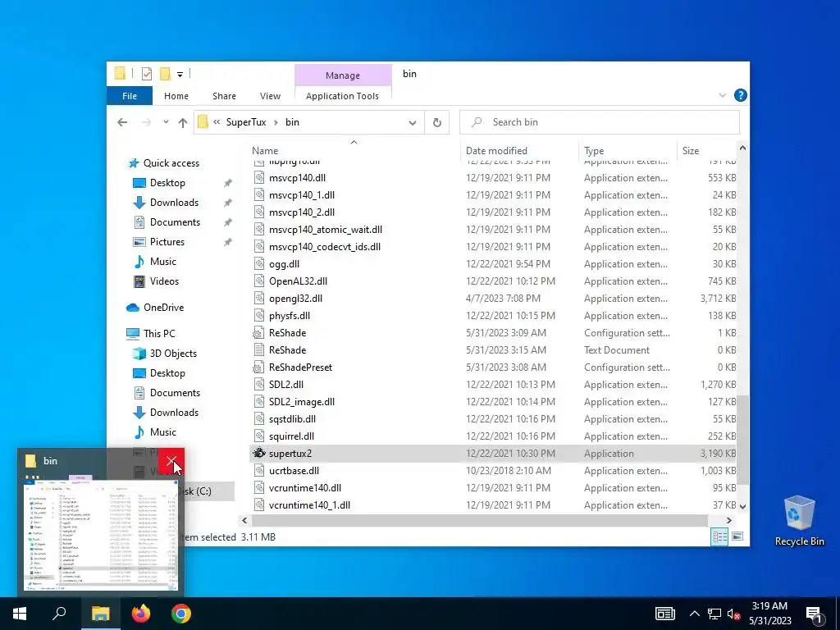This screenshot has width=840, height=630.
Task: Open the address bar history dropdown
Action: [413, 123]
